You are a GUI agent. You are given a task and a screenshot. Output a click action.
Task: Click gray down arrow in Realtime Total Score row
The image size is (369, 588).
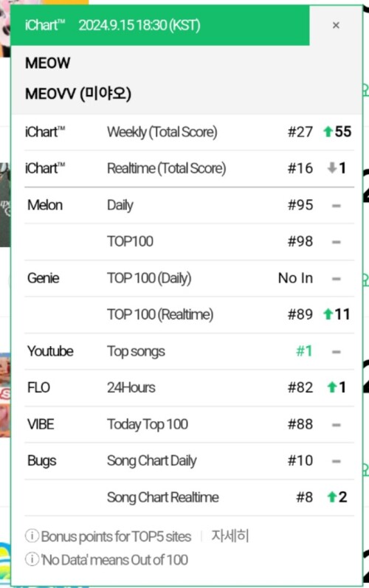(x=332, y=167)
